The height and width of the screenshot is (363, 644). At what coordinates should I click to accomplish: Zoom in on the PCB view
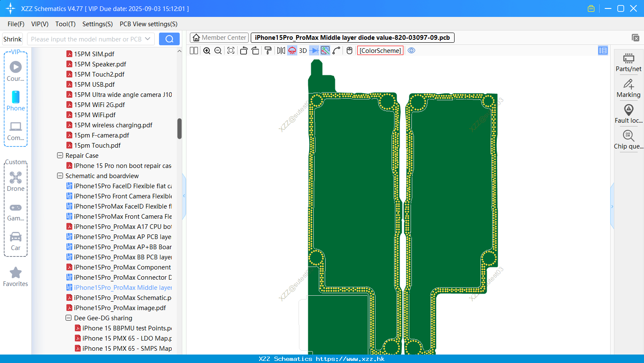[207, 51]
